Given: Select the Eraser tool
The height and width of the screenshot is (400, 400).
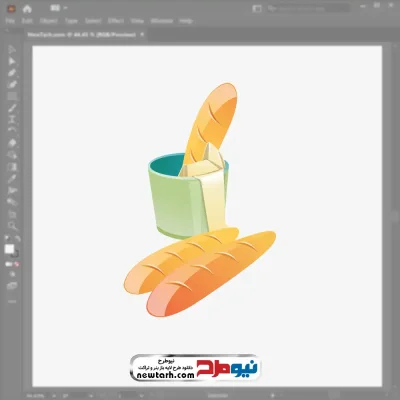Looking at the screenshot, I should [x=12, y=143].
